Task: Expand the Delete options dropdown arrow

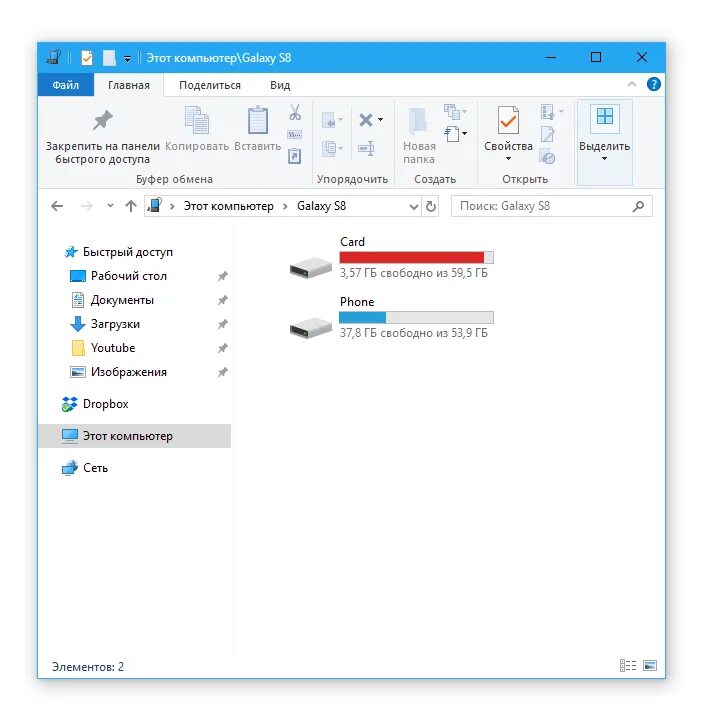Action: pos(380,120)
